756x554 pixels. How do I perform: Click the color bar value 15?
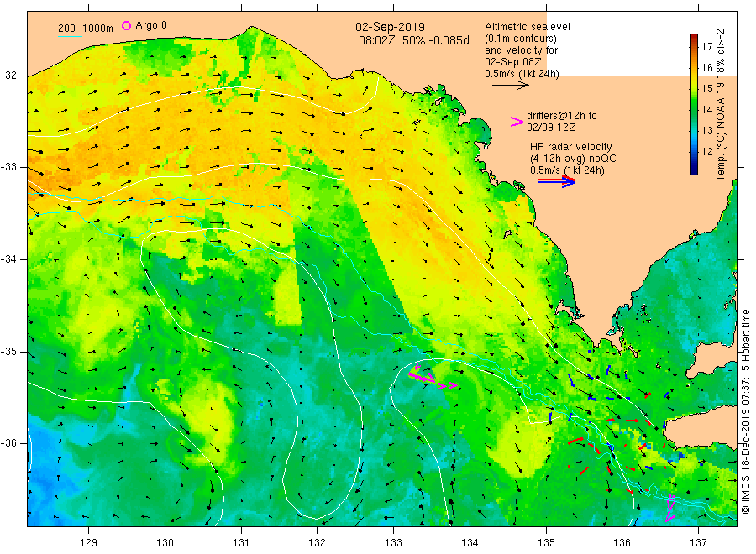706,89
